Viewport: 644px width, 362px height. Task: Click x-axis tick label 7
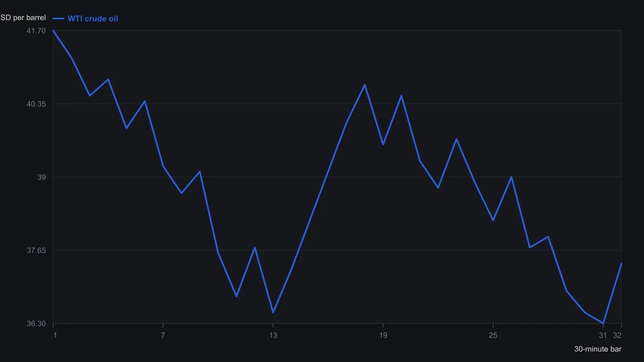[163, 335]
